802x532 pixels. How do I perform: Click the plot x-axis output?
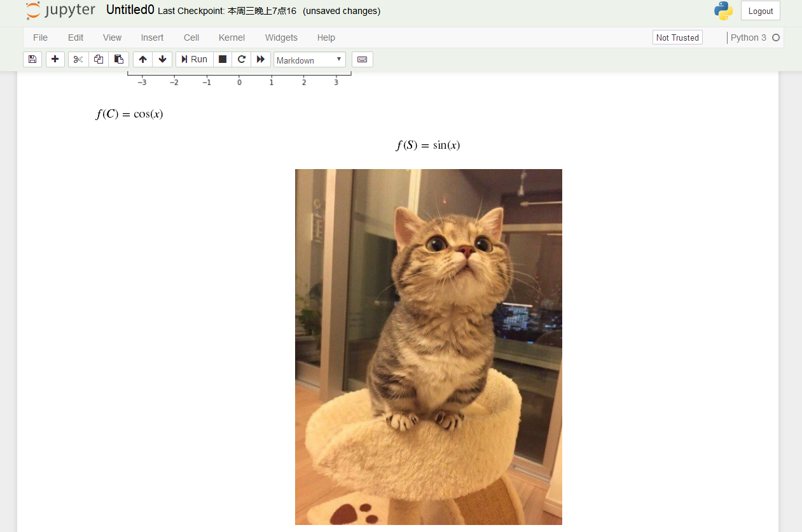pos(239,79)
